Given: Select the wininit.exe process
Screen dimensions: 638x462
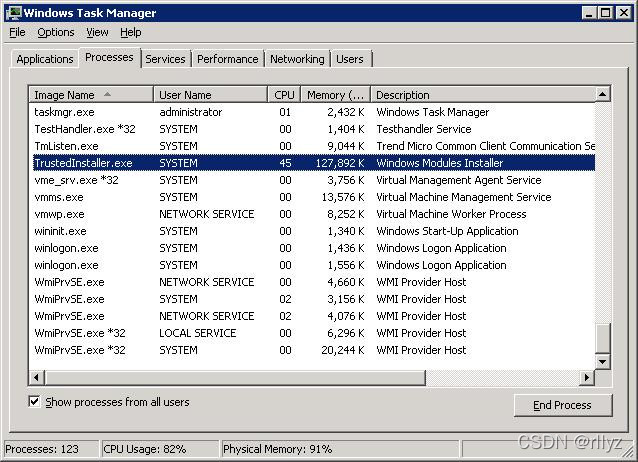Looking at the screenshot, I should point(312,231).
